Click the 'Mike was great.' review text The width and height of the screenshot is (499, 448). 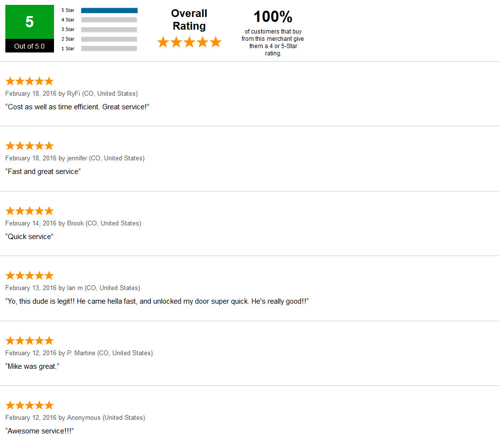pyautogui.click(x=33, y=366)
